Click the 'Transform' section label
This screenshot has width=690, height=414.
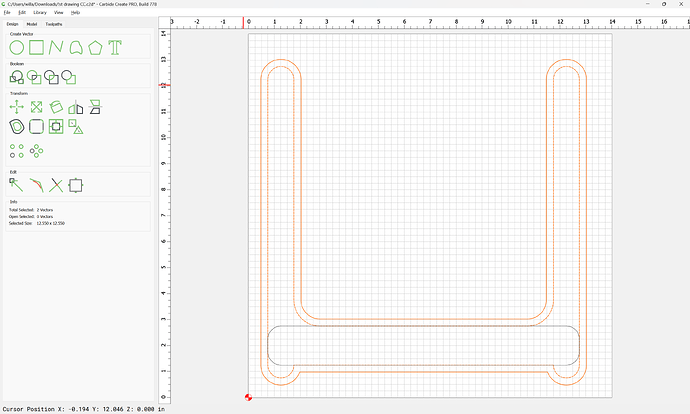tap(19, 93)
